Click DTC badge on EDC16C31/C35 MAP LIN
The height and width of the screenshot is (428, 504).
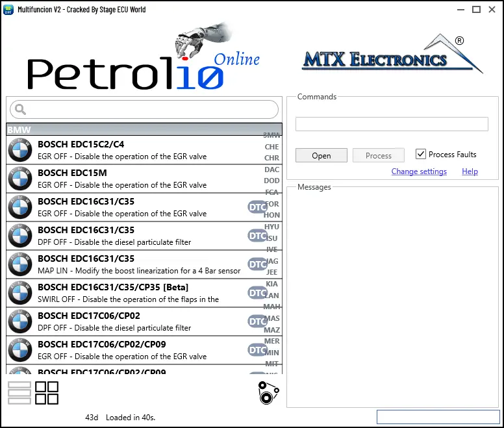tap(258, 264)
